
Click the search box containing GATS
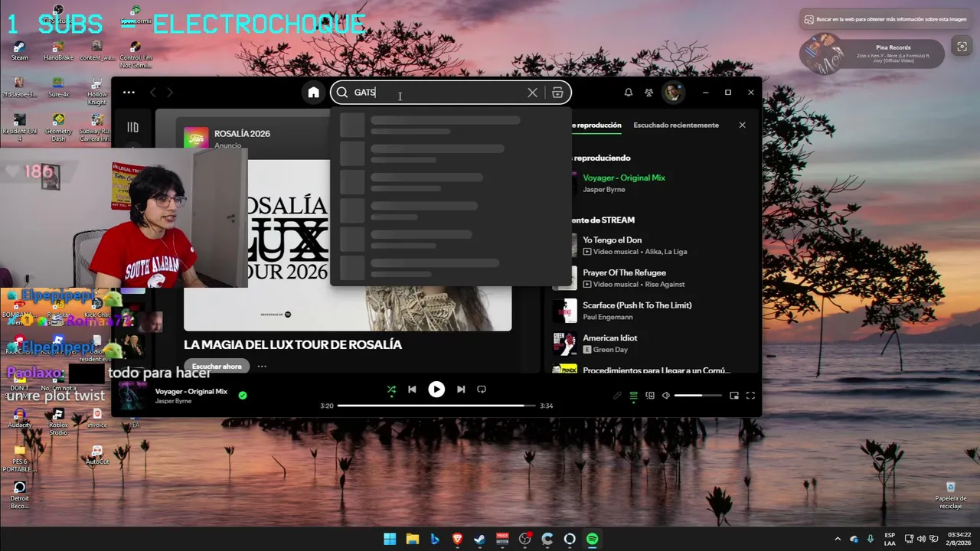[451, 93]
